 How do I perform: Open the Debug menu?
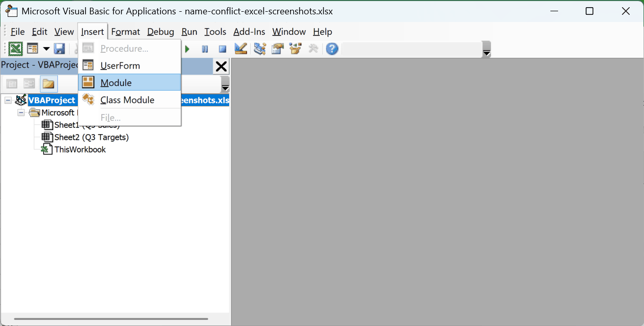[161, 32]
